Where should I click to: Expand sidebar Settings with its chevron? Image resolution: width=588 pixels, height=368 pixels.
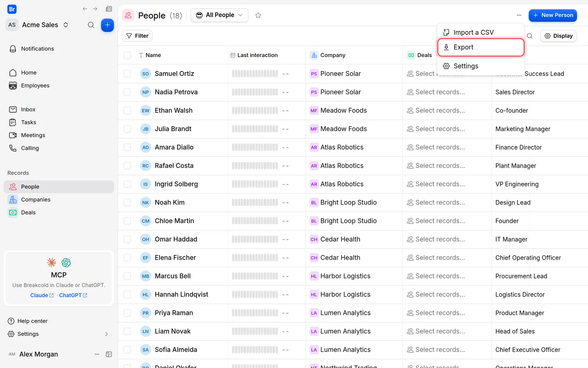pyautogui.click(x=107, y=334)
